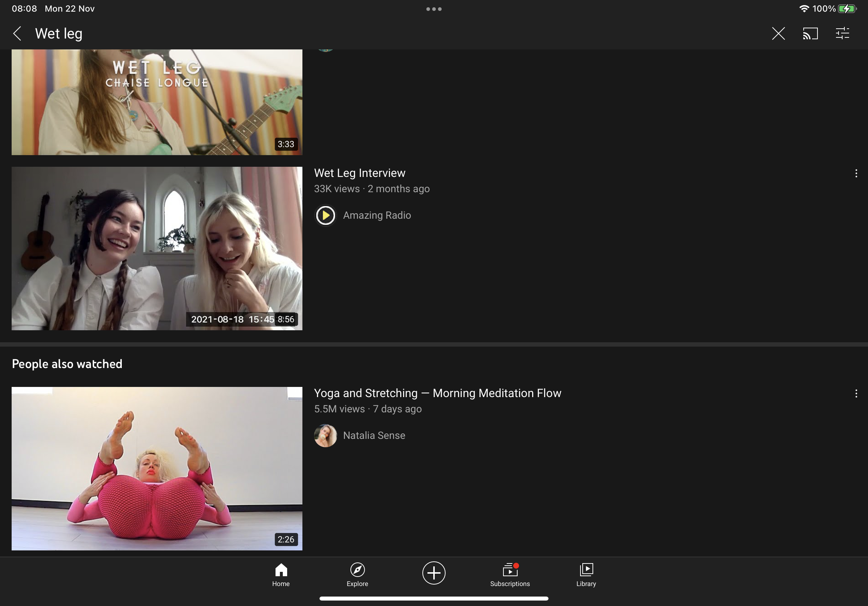This screenshot has height=606, width=868.
Task: Open the Cast to device icon
Action: coord(810,34)
